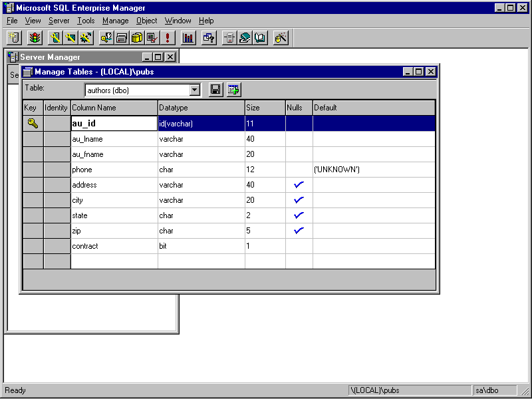Toggle the Nulls checkmark for address
Viewport: 532px width, 399px height.
pos(299,185)
